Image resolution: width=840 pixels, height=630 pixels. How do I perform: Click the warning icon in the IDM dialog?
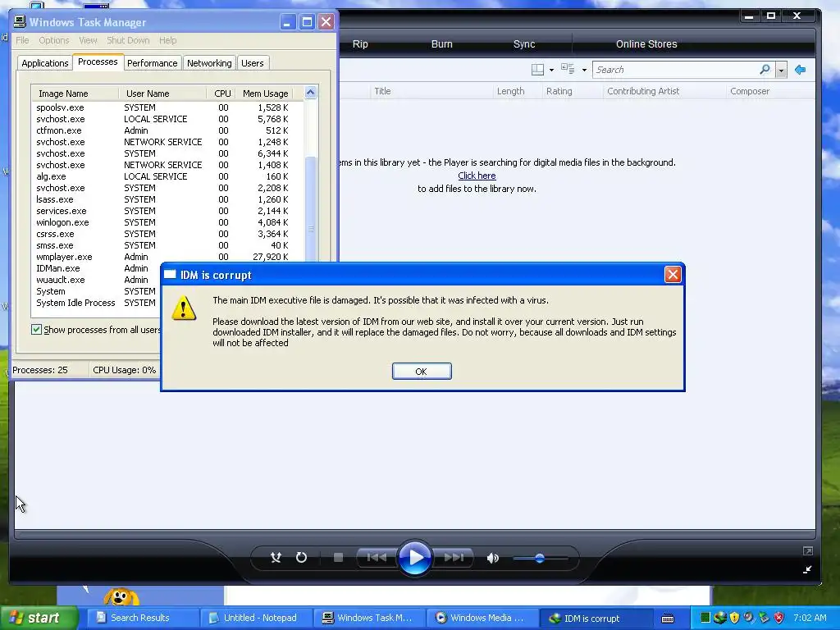tap(184, 308)
